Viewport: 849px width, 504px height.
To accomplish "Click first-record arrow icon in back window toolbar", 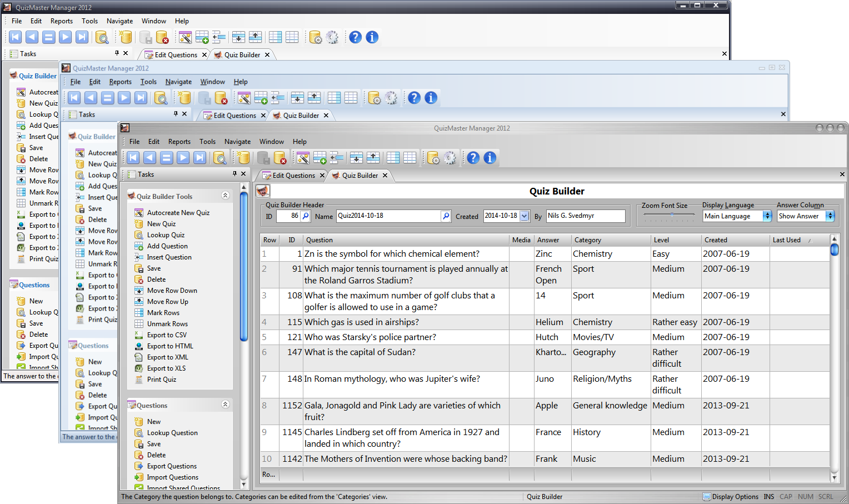I will click(16, 37).
